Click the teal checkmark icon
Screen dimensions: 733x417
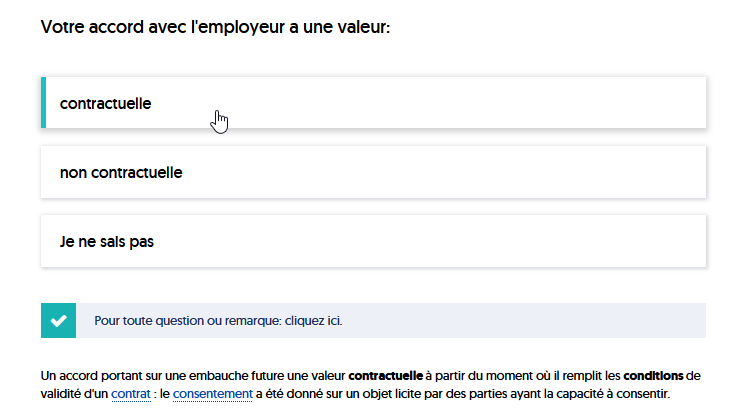point(58,321)
